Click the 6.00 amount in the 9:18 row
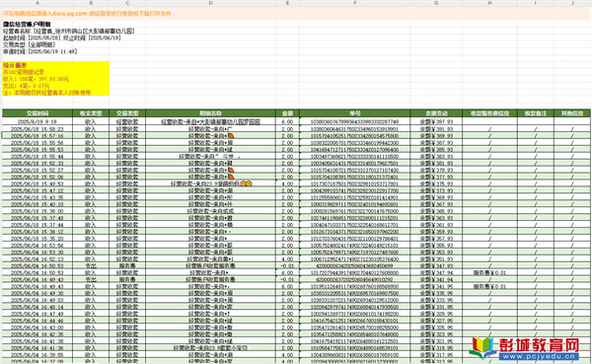Image resolution: width=592 pixels, height=364 pixels. (x=287, y=122)
